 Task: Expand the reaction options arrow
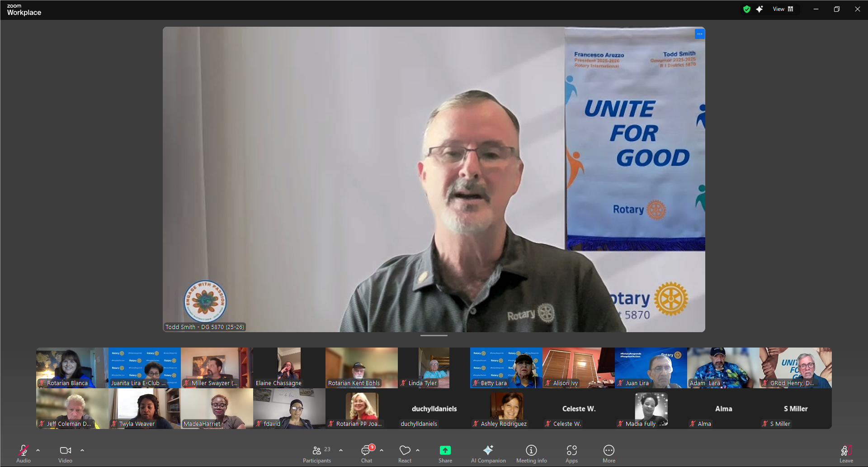click(418, 450)
